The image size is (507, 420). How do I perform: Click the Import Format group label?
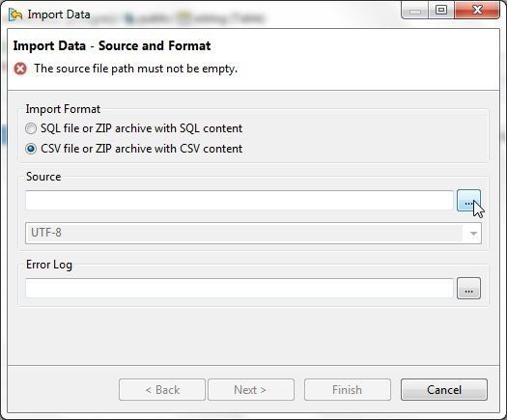(63, 109)
